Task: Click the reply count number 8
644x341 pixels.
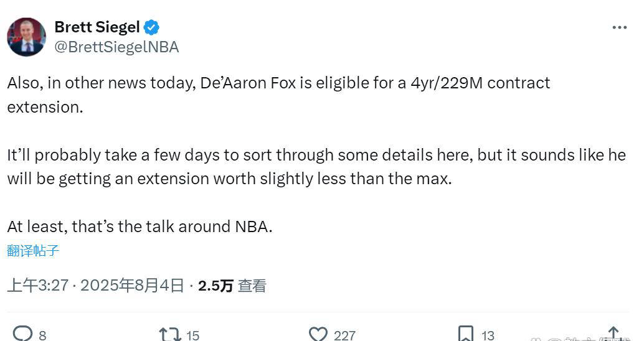Action: click(42, 335)
